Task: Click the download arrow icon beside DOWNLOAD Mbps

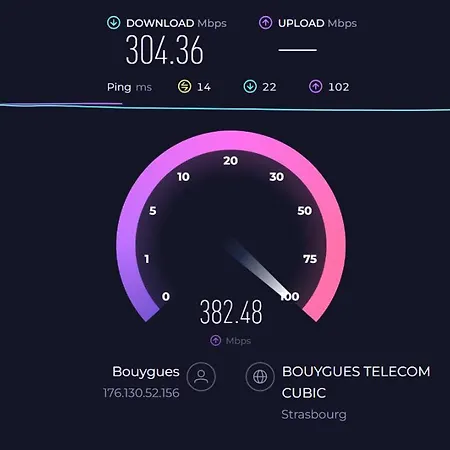Action: 114,23
